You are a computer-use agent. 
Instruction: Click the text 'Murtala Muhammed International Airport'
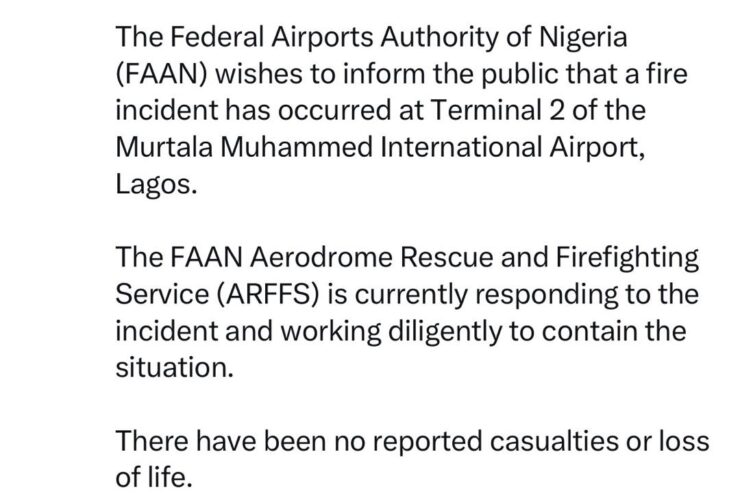(378, 147)
